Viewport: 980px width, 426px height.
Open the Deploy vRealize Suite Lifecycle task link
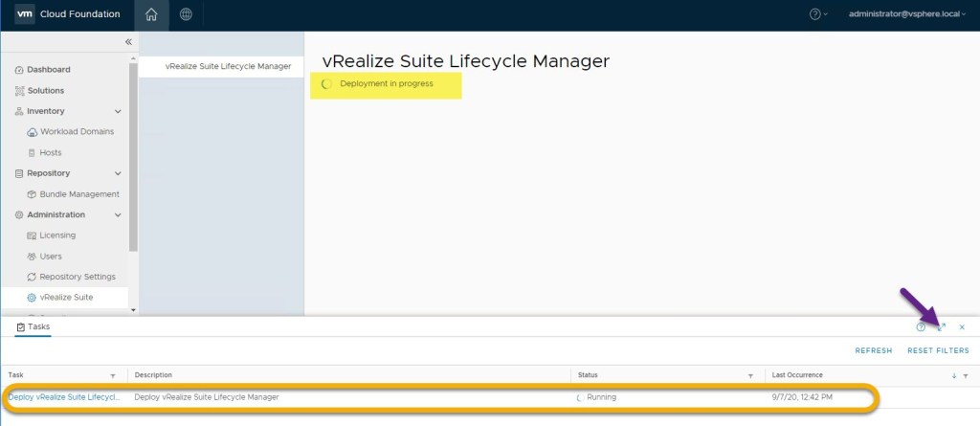64,396
